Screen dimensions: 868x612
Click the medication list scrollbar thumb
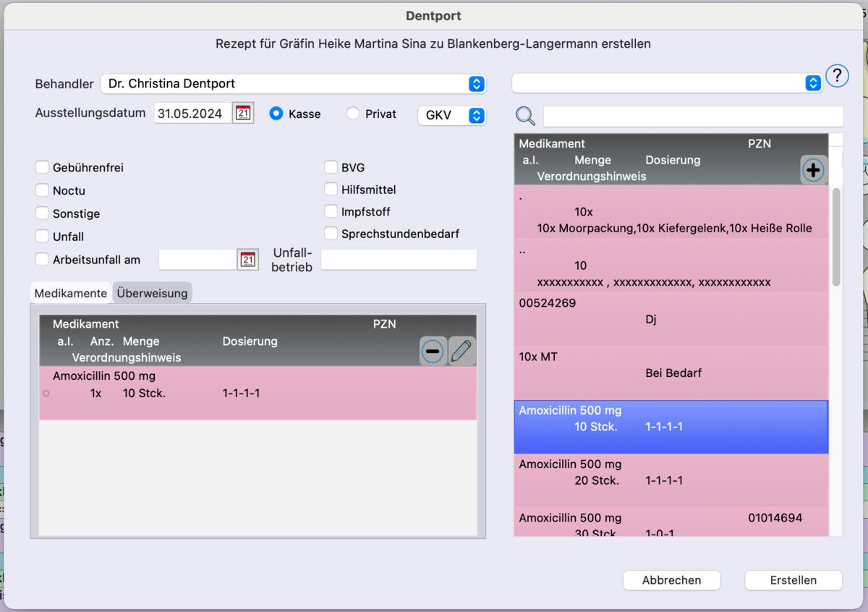click(x=836, y=237)
